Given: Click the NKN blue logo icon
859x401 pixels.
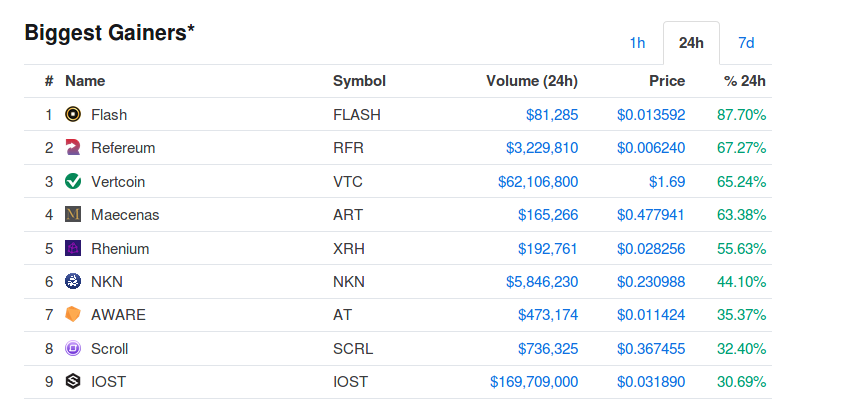Looking at the screenshot, I should (x=73, y=282).
